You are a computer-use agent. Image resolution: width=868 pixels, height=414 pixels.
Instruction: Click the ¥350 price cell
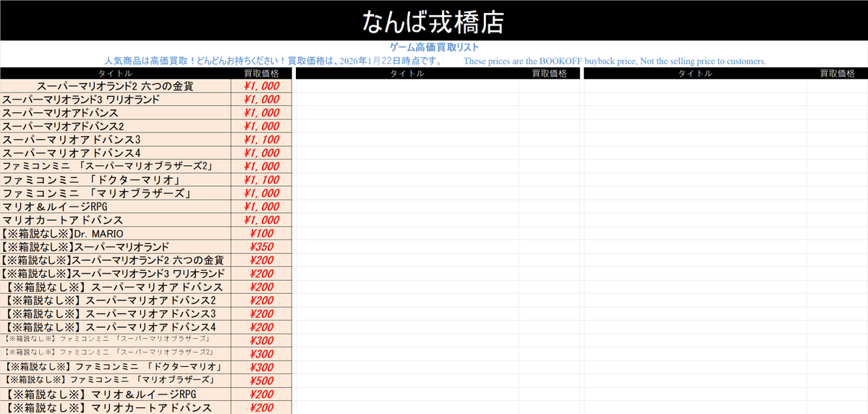click(x=261, y=247)
